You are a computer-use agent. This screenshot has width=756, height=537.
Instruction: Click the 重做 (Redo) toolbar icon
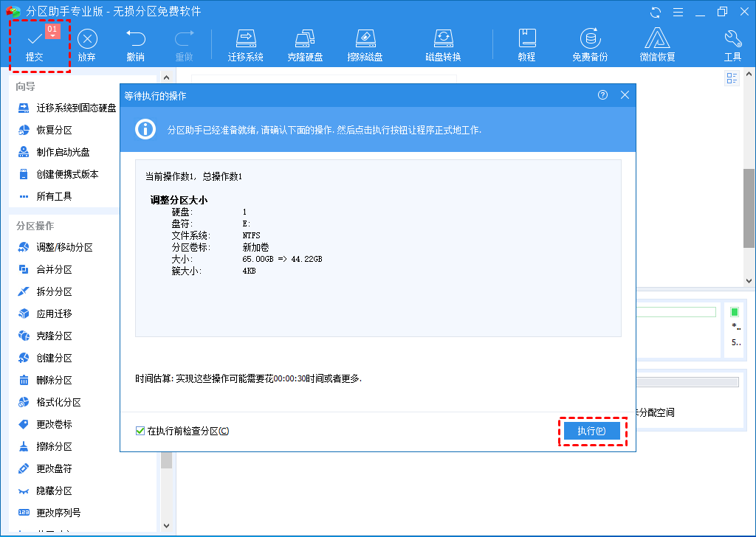pyautogui.click(x=184, y=46)
